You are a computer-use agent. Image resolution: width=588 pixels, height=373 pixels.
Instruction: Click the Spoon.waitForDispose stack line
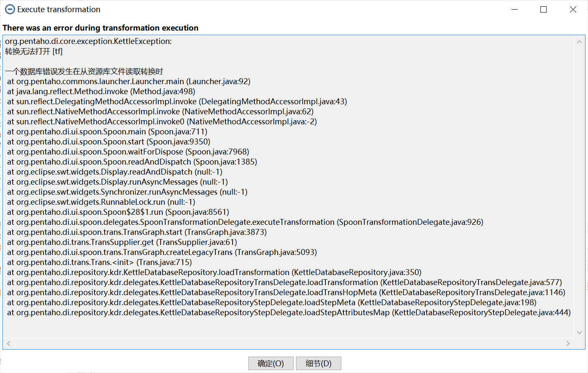pos(128,152)
